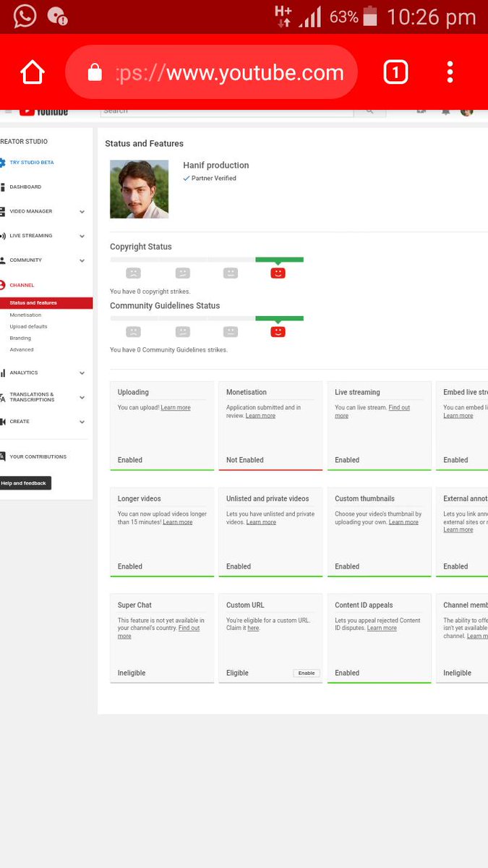This screenshot has height=868, width=488.
Task: Open the WhatsApp notification icon in status bar
Action: [25, 15]
